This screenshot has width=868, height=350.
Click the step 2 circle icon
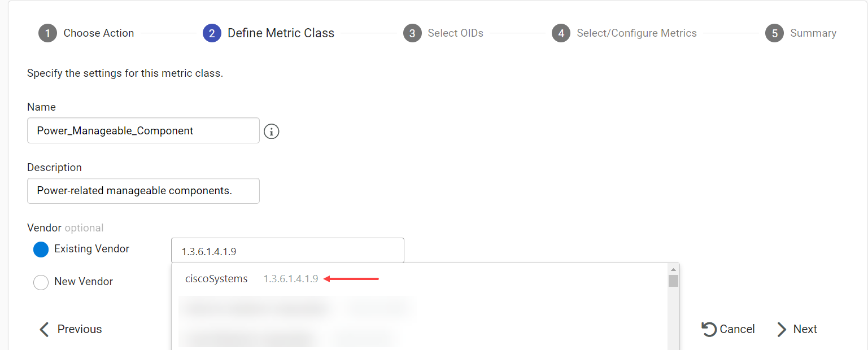coord(212,33)
